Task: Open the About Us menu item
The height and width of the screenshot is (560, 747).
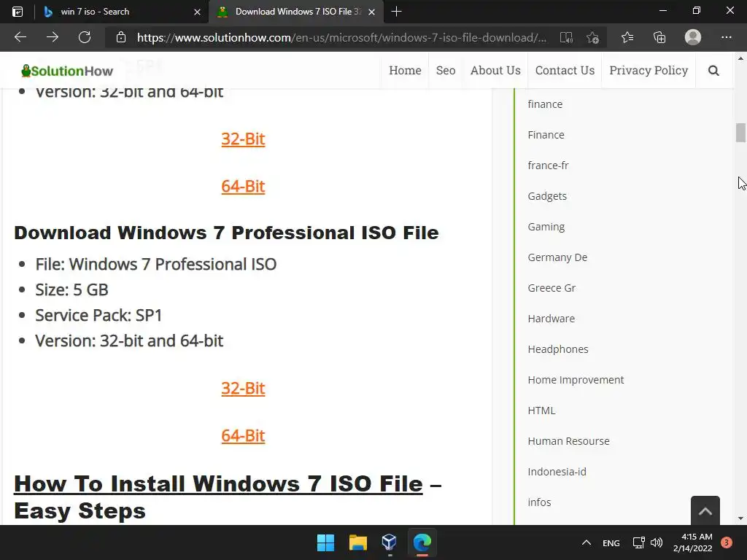Action: (495, 71)
